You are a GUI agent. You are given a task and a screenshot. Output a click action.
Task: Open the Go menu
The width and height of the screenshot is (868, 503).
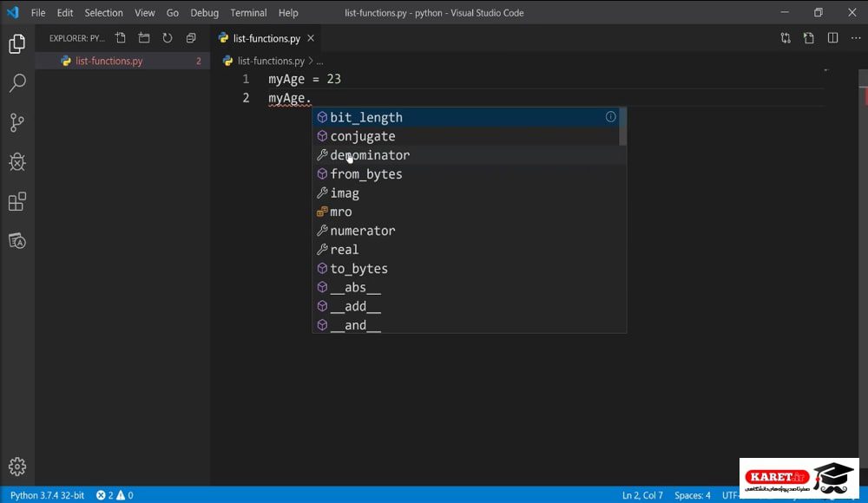click(172, 13)
